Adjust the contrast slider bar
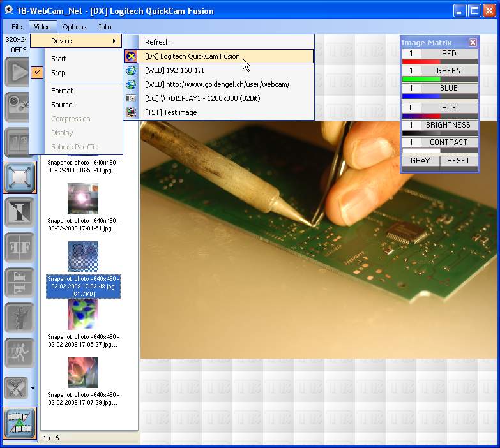This screenshot has width=500, height=448. pyautogui.click(x=440, y=151)
